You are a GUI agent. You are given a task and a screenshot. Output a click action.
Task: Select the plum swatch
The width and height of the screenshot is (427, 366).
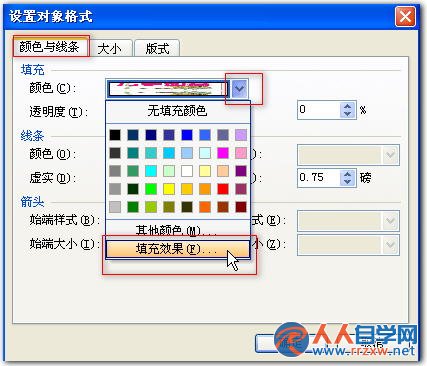tap(241, 189)
